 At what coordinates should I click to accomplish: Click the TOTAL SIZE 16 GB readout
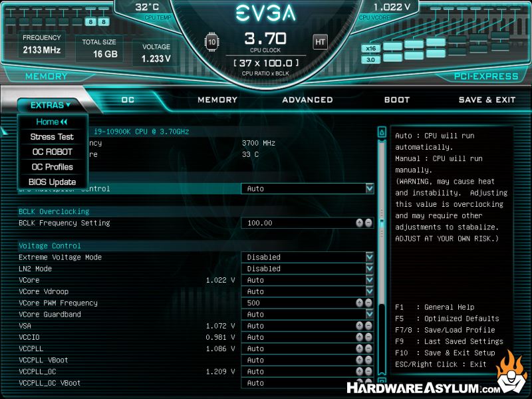99,49
